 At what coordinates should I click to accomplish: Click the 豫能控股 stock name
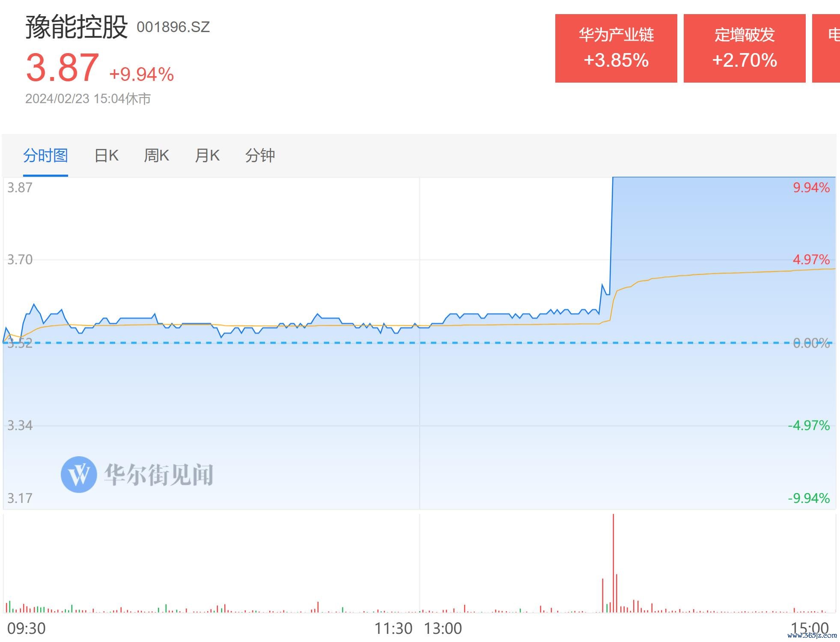(77, 27)
